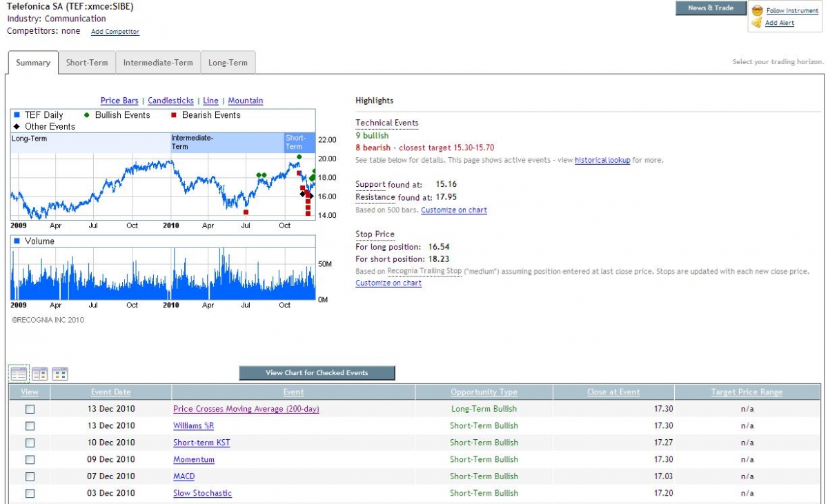The width and height of the screenshot is (828, 504).
Task: Enable checkbox for 200-day Moving Average event
Action: (30, 410)
